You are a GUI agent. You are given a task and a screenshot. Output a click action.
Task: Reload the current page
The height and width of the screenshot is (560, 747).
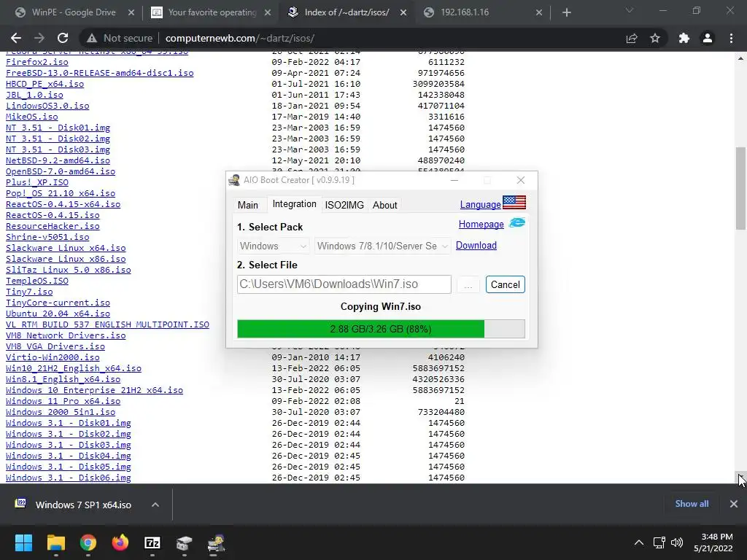click(63, 38)
